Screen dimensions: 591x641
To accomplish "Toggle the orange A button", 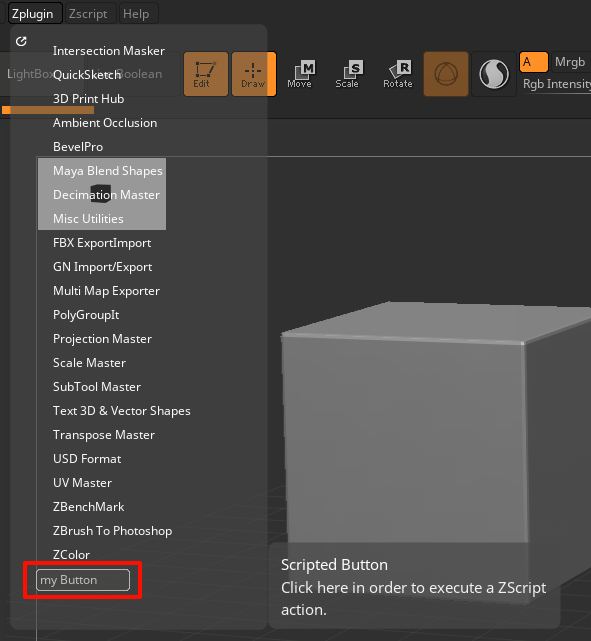I will [533, 62].
